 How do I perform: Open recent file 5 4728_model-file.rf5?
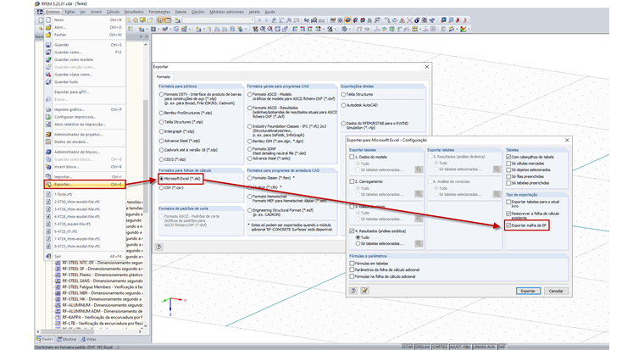pyautogui.click(x=85, y=224)
